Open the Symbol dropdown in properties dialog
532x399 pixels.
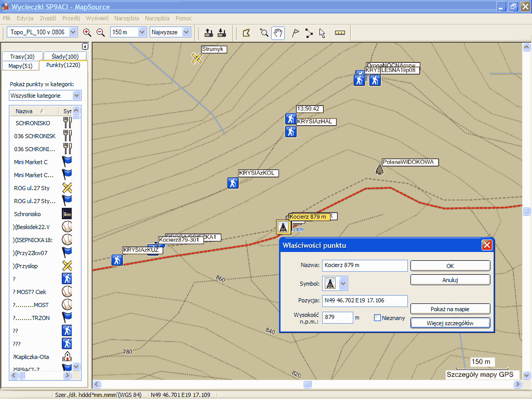pos(343,283)
